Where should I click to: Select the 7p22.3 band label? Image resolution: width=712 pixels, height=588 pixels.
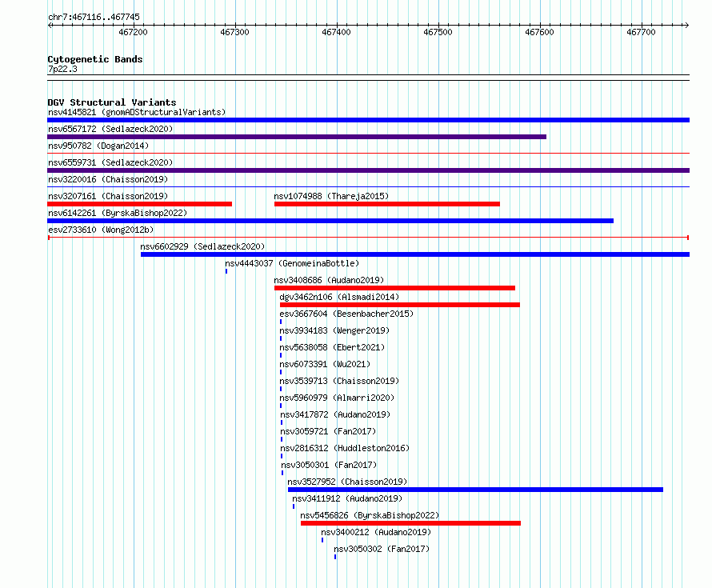click(62, 69)
